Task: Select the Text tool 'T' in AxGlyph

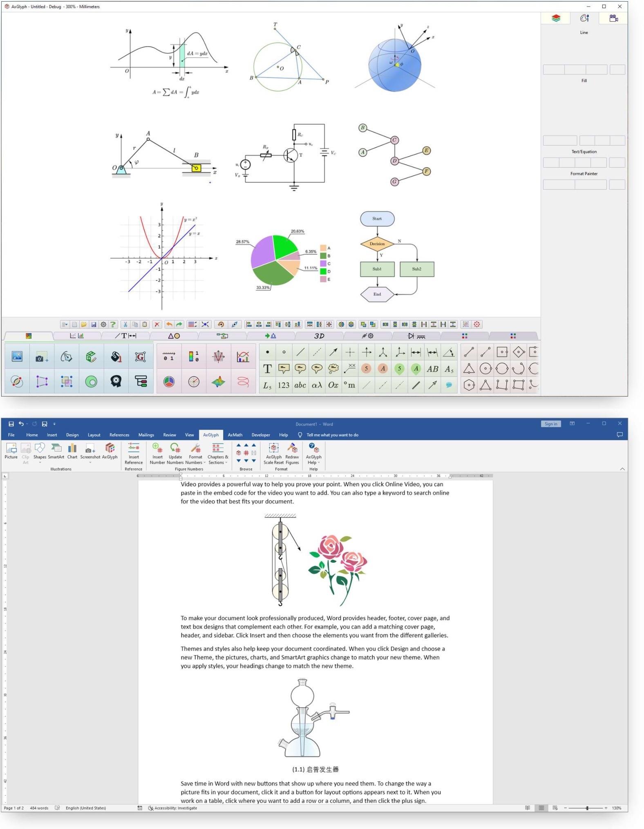Action: coord(267,369)
